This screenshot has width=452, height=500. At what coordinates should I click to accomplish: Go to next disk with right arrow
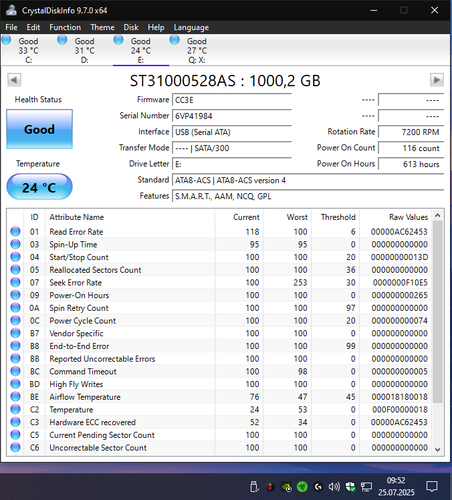[x=437, y=80]
